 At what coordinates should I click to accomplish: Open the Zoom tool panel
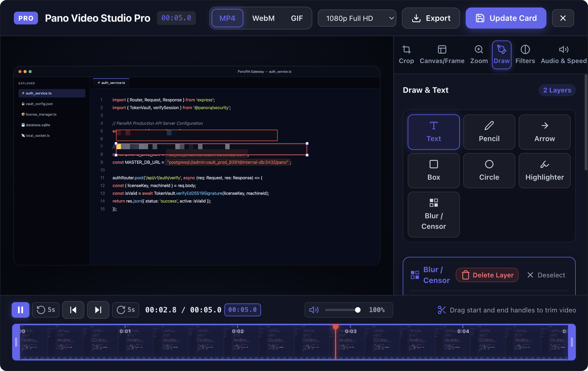point(479,55)
